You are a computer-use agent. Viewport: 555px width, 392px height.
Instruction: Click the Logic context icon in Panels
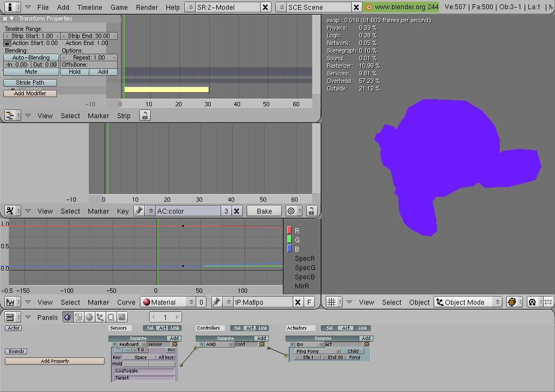pyautogui.click(x=67, y=317)
